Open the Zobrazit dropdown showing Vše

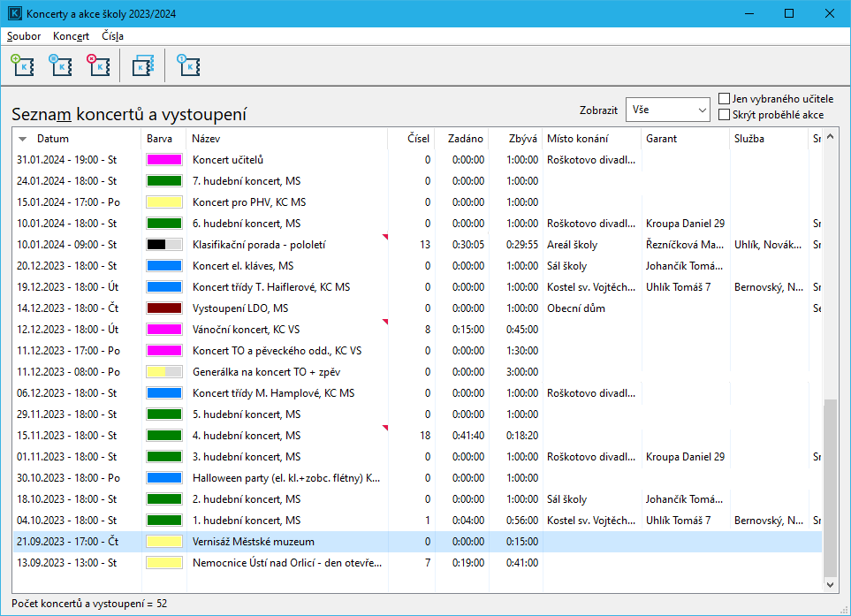667,110
